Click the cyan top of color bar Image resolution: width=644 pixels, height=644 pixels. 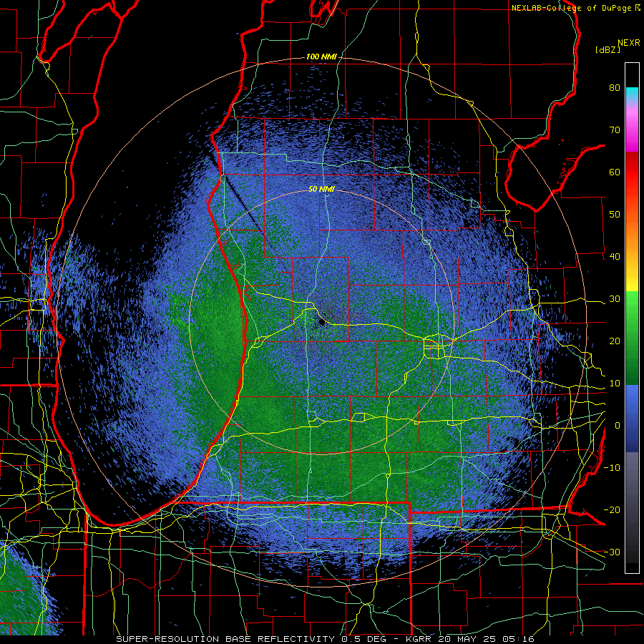tap(632, 92)
